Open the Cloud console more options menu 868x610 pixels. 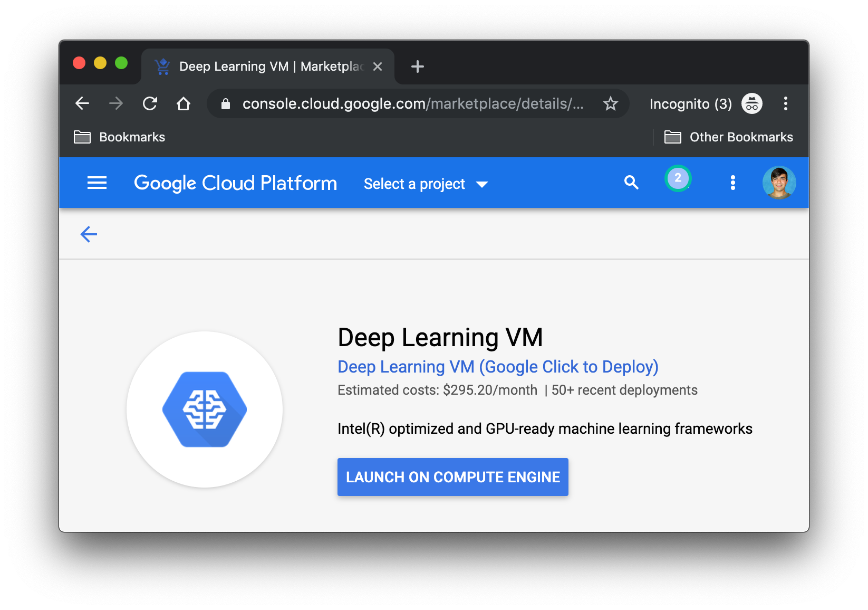[733, 183]
